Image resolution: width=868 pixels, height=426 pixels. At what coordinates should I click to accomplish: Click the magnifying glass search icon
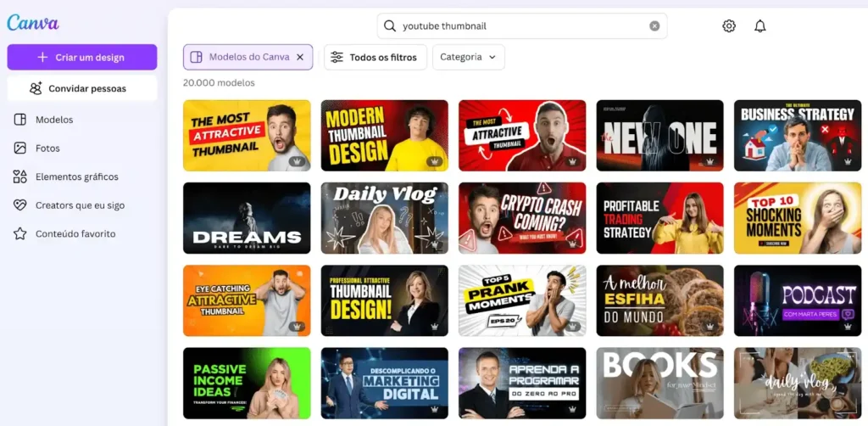(x=390, y=26)
